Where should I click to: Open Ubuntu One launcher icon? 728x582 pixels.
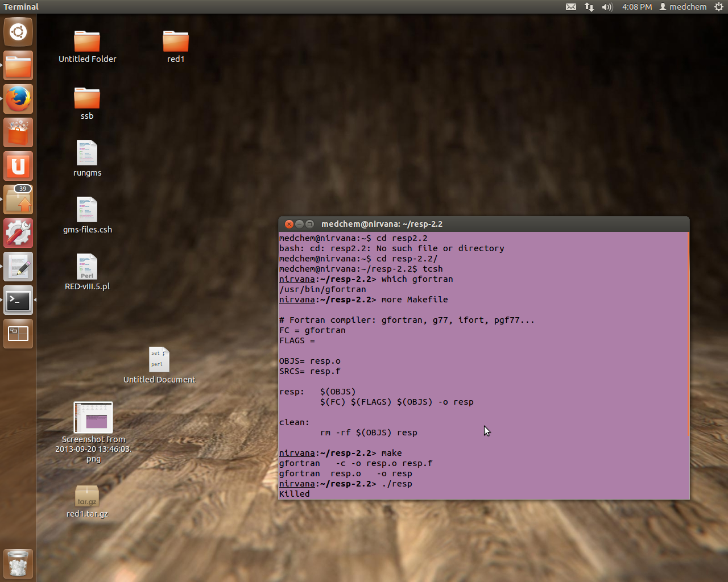pos(18,166)
